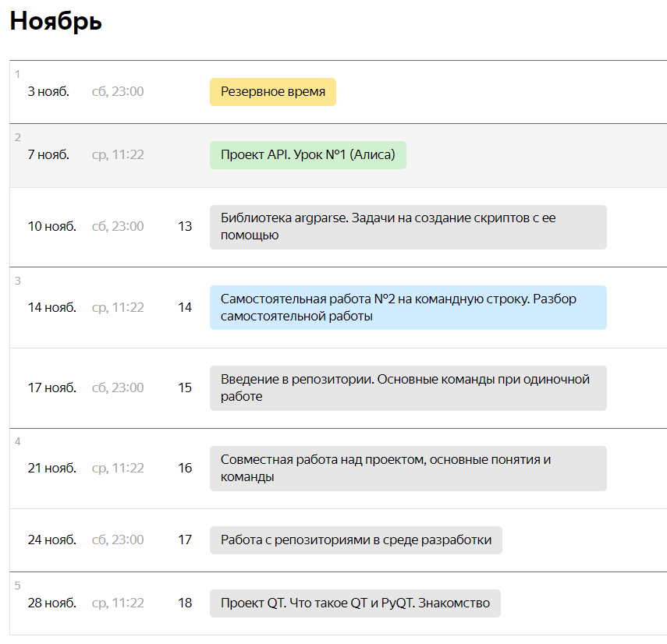Open "Работа с репозиториями в среде разработки"
Image resolution: width=667 pixels, height=644 pixels.
[356, 540]
